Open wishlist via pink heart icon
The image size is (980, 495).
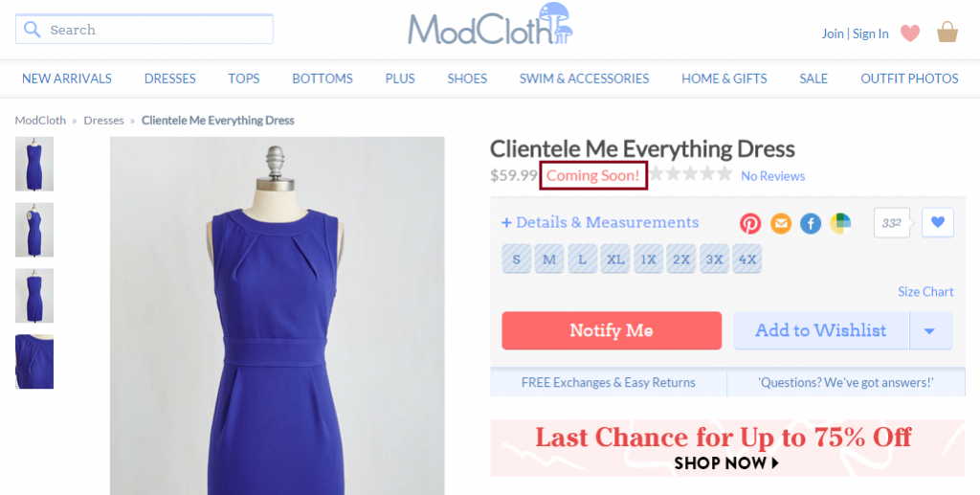(x=910, y=34)
